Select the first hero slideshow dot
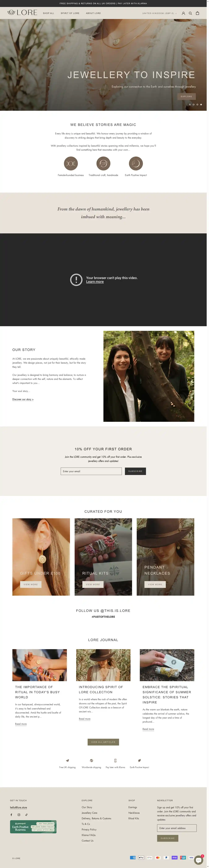The width and height of the screenshot is (209, 868). pos(190,104)
